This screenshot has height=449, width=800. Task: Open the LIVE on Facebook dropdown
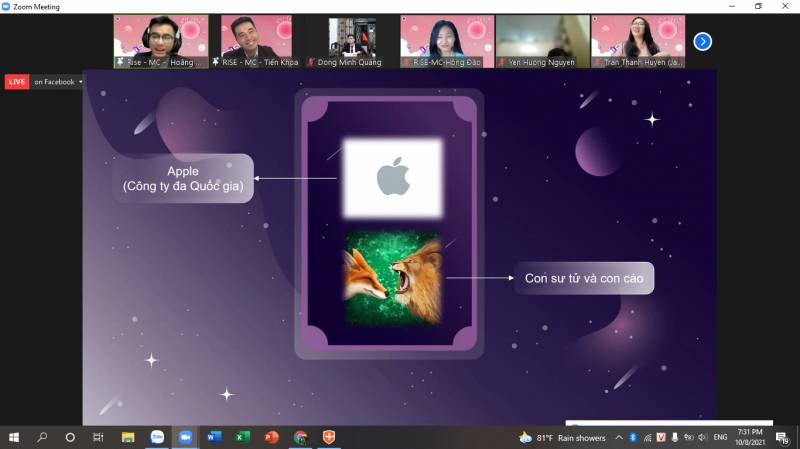coord(58,82)
